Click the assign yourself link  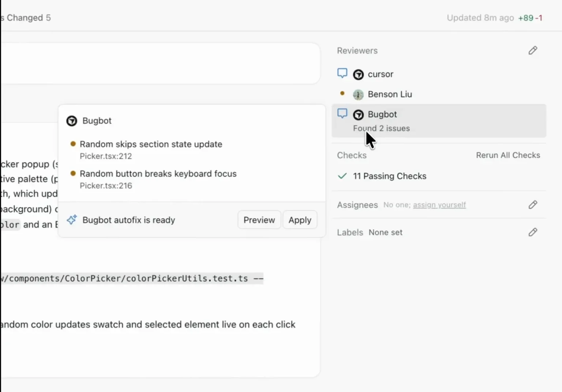coord(439,205)
